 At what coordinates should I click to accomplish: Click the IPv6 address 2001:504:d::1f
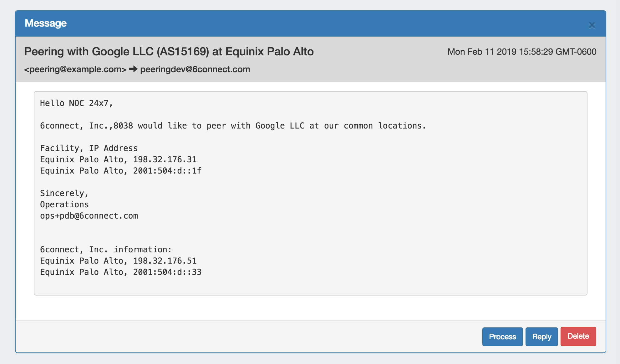pyautogui.click(x=167, y=171)
